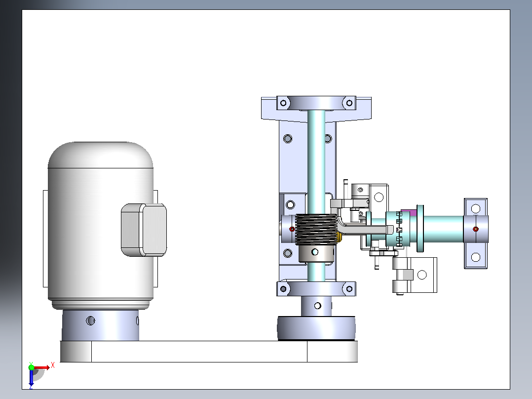Select the long belt running along the bottom
Screen dimensions: 532x399
pos(209,352)
